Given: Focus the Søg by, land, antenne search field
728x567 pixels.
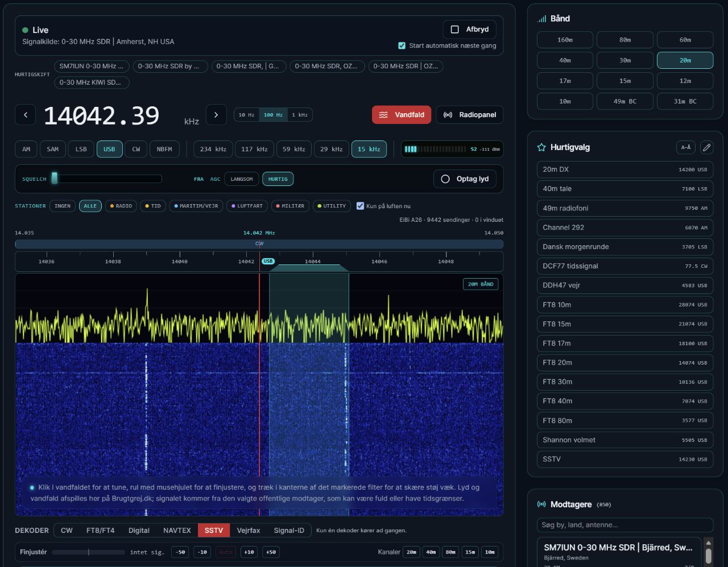Looking at the screenshot, I should (625, 525).
